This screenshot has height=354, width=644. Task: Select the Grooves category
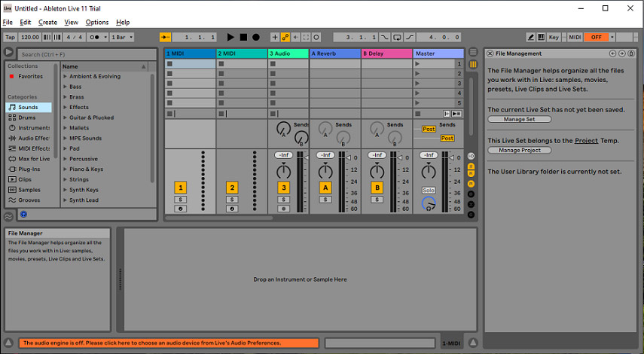coord(29,200)
